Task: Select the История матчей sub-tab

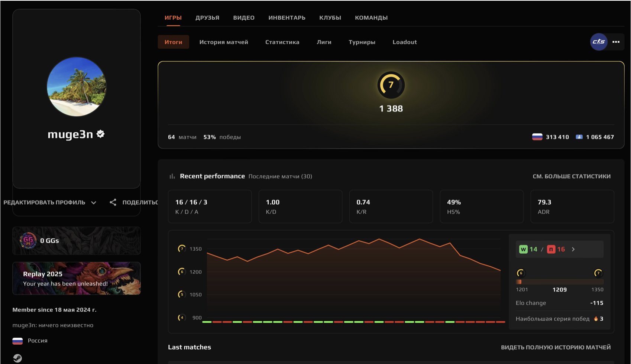Action: tap(223, 42)
